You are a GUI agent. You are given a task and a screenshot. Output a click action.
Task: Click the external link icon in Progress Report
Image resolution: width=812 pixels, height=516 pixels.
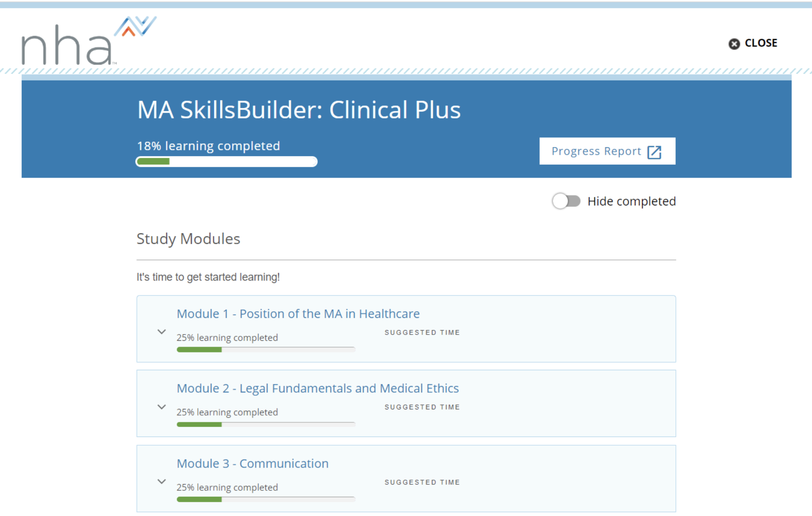click(654, 152)
